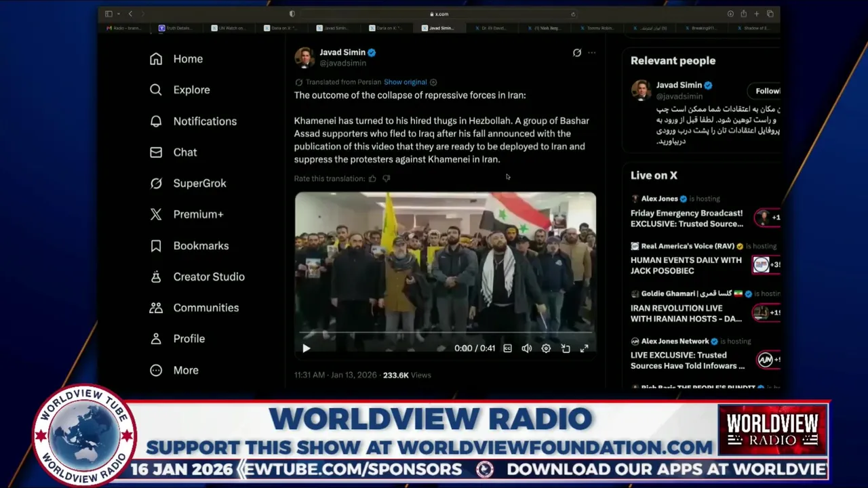The height and width of the screenshot is (488, 868).
Task: Open Safari downloads button
Action: tap(730, 14)
